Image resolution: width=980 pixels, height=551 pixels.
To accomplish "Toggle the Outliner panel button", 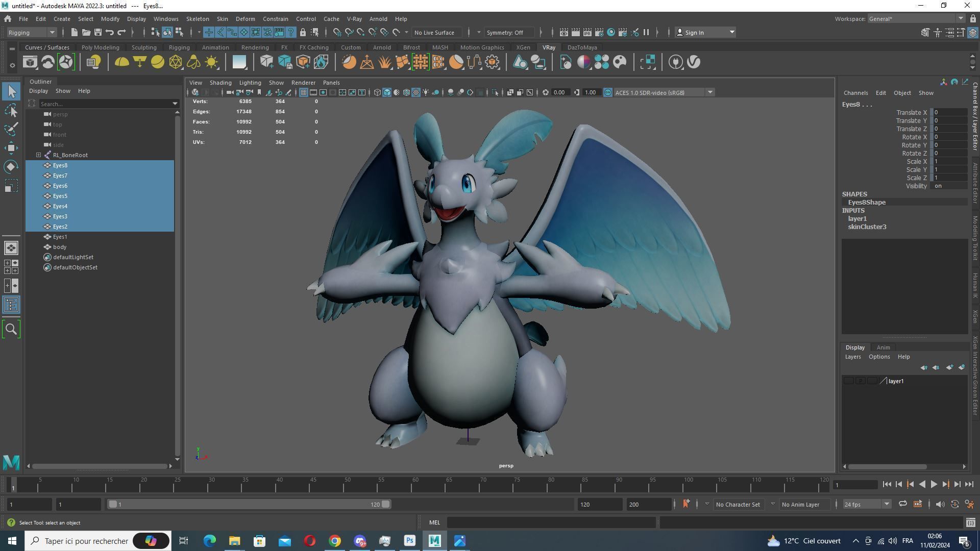I will [11, 305].
